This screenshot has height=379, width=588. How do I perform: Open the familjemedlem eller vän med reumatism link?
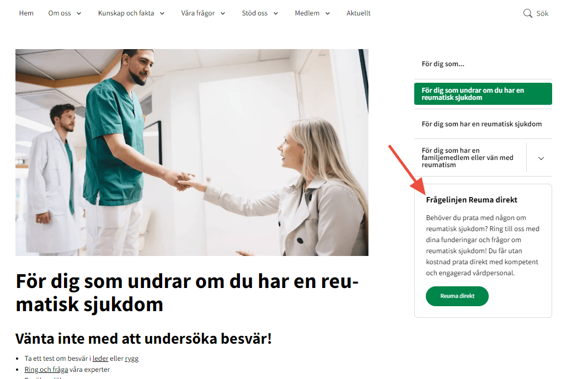tap(467, 158)
